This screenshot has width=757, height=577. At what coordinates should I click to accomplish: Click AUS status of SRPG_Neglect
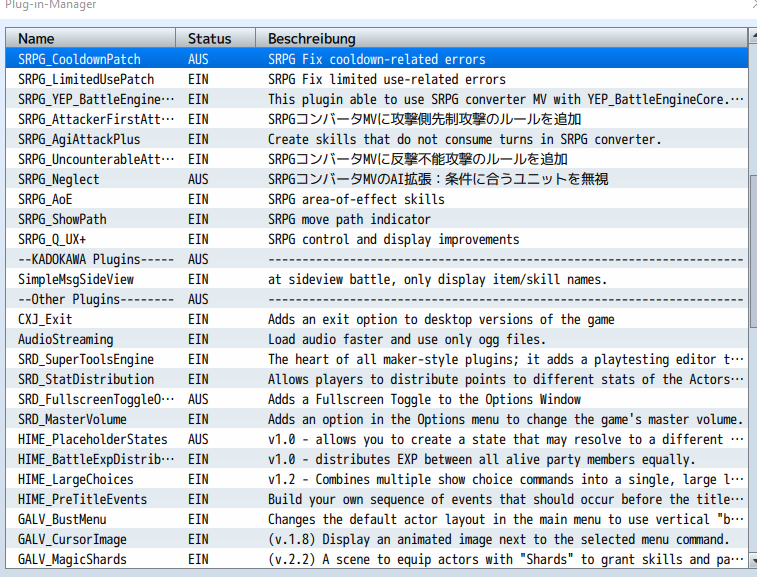(198, 180)
